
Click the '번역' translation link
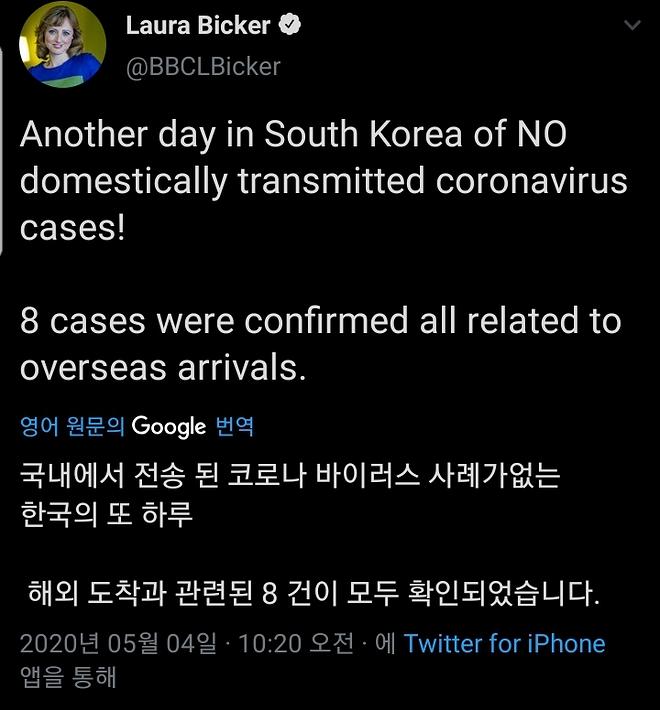[x=235, y=427]
